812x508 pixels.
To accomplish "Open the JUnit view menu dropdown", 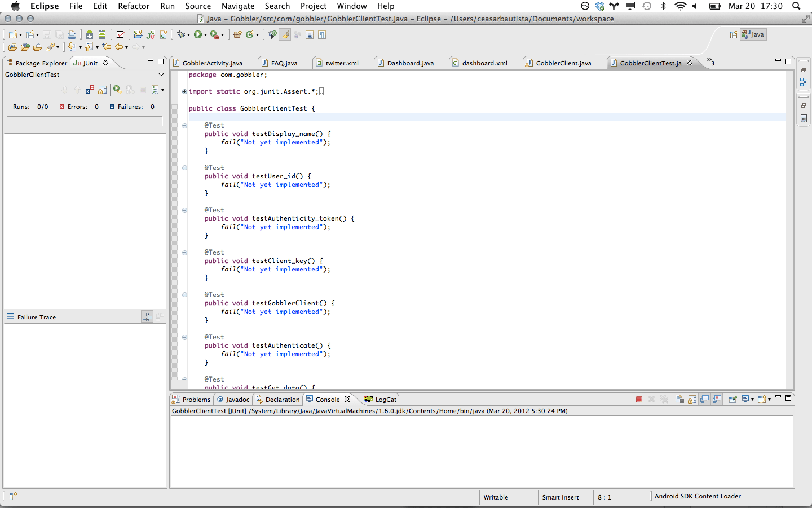I will click(162, 90).
